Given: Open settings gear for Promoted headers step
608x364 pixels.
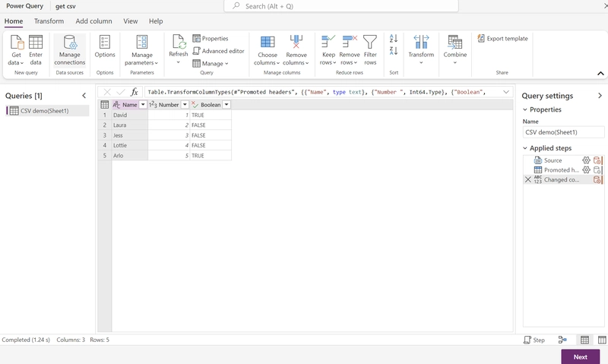Looking at the screenshot, I should [x=586, y=169].
